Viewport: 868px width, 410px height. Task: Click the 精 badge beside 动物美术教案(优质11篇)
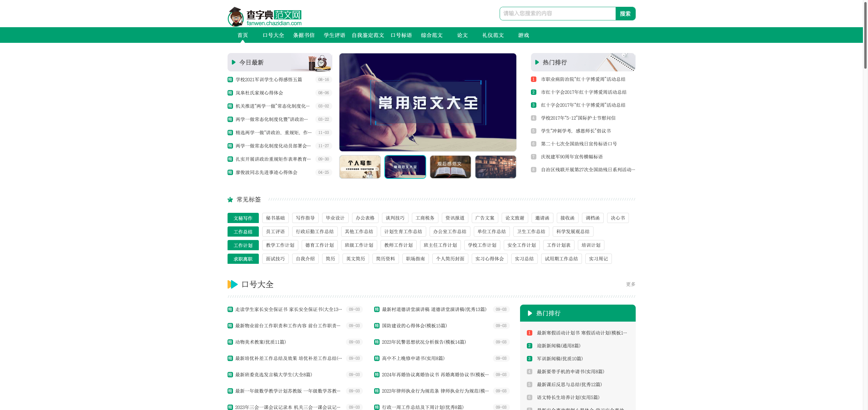pyautogui.click(x=230, y=342)
